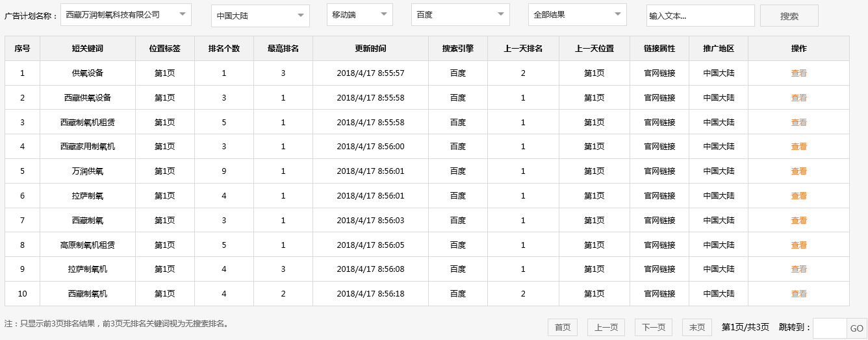Image resolution: width=868 pixels, height=340 pixels.
Task: View details for keyword 万润供氧
Action: click(798, 171)
